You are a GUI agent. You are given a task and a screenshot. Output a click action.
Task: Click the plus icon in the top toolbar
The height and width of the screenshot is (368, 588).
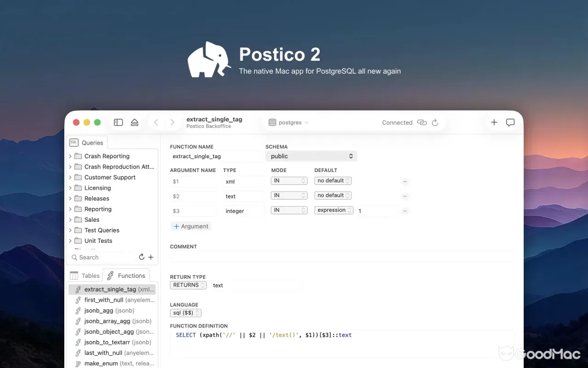[x=494, y=122]
